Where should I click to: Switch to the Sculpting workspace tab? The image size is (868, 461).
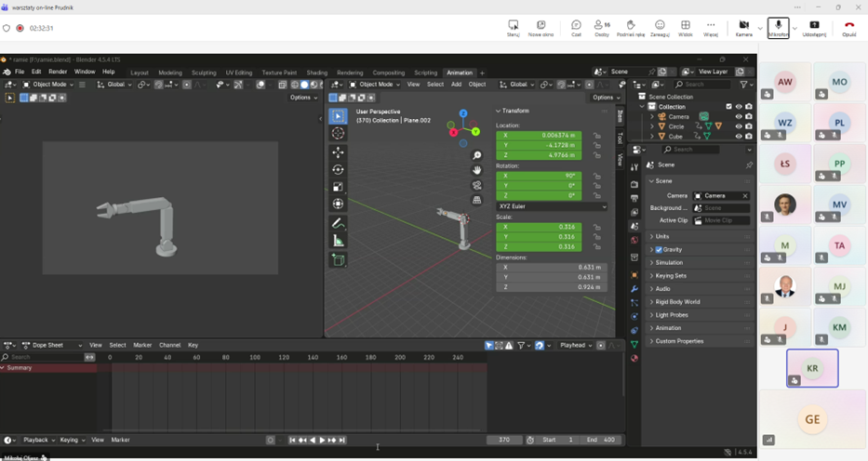click(204, 72)
